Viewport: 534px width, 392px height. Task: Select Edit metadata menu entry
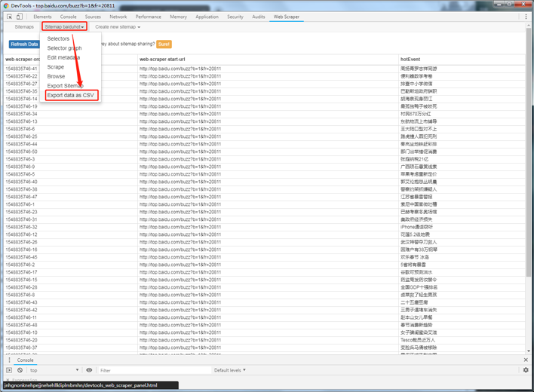pos(63,57)
